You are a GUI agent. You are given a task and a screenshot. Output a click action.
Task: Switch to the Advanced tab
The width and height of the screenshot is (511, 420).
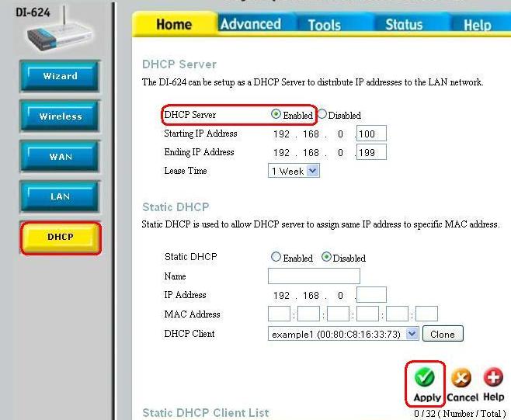(x=250, y=24)
